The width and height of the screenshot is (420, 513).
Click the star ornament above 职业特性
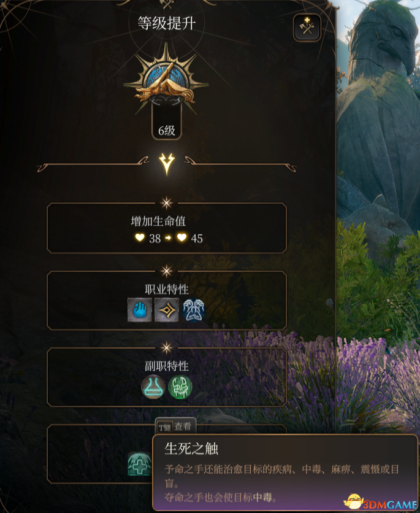click(167, 271)
